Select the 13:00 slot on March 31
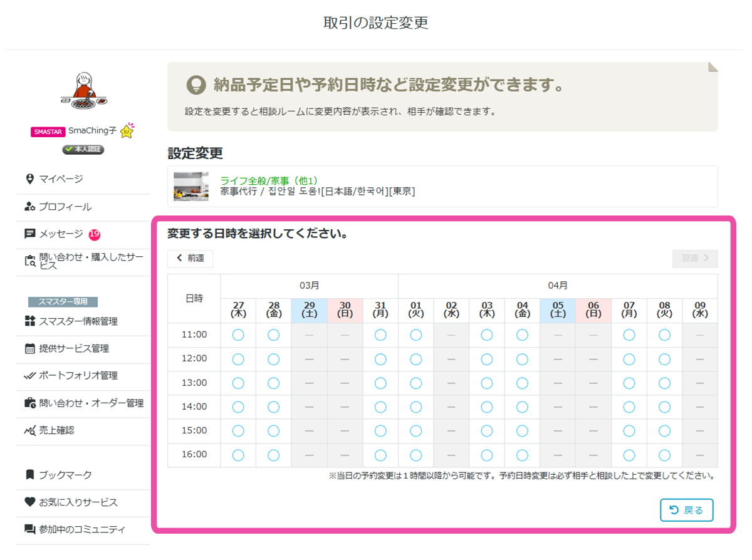Image resolution: width=752 pixels, height=560 pixels. pos(380,383)
